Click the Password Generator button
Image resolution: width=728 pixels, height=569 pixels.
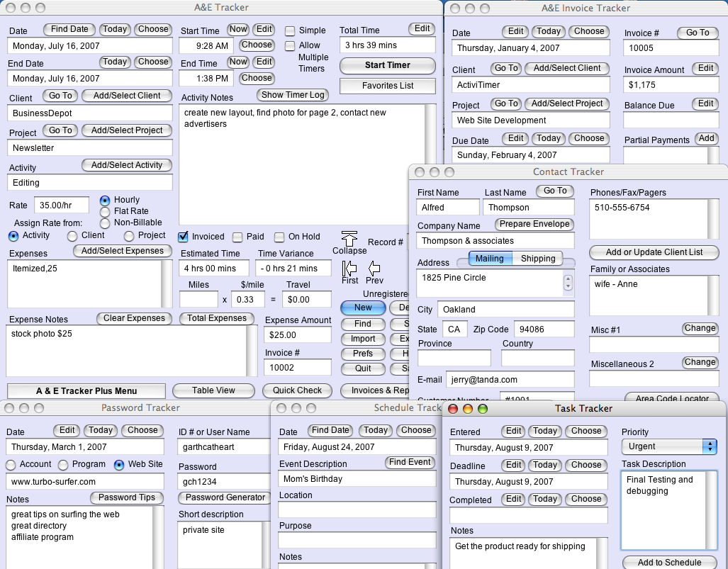(225, 497)
